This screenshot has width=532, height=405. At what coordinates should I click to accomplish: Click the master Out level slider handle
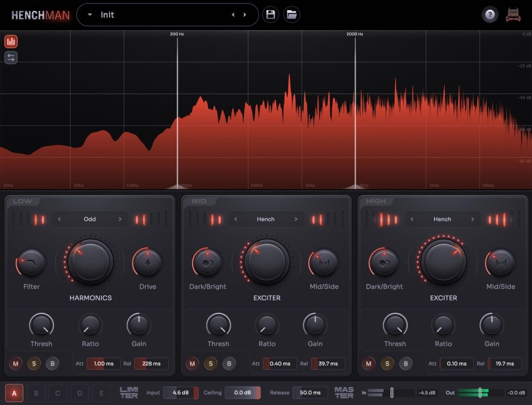pyautogui.click(x=480, y=393)
